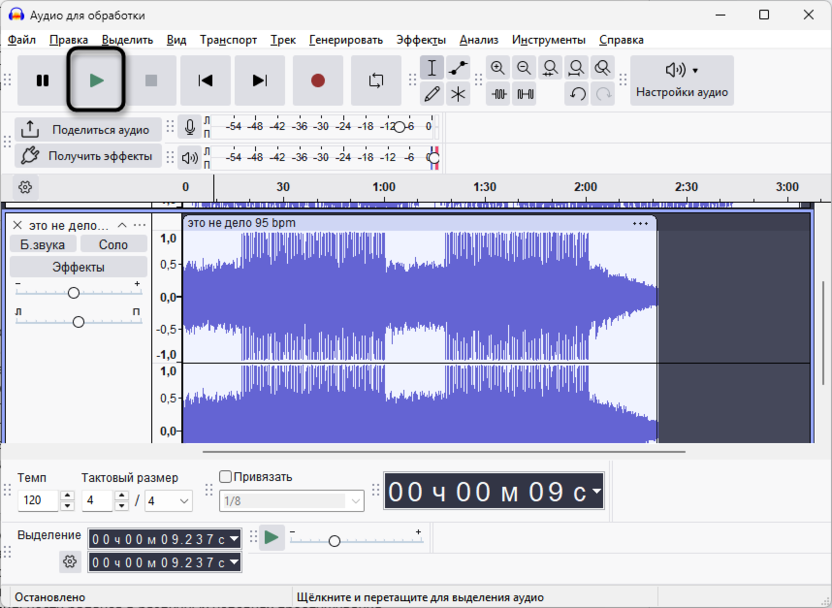The height and width of the screenshot is (608, 832).
Task: Zoom in on the waveform
Action: tap(498, 68)
